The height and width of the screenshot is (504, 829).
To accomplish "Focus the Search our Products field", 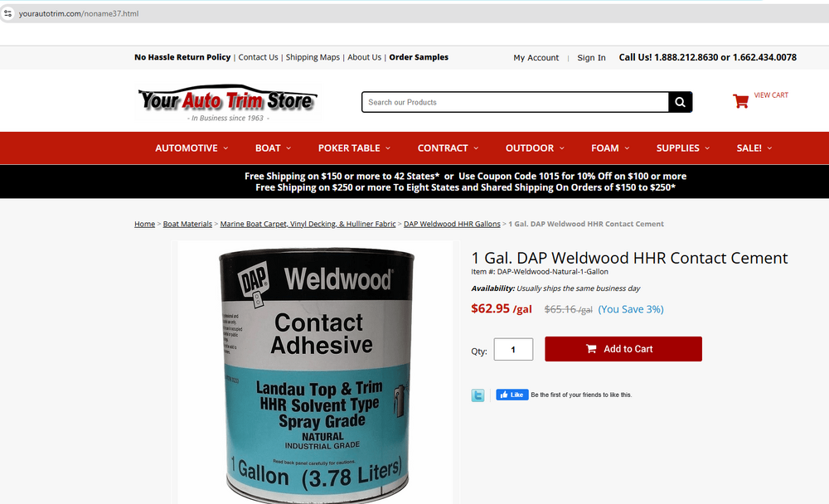I will [515, 102].
